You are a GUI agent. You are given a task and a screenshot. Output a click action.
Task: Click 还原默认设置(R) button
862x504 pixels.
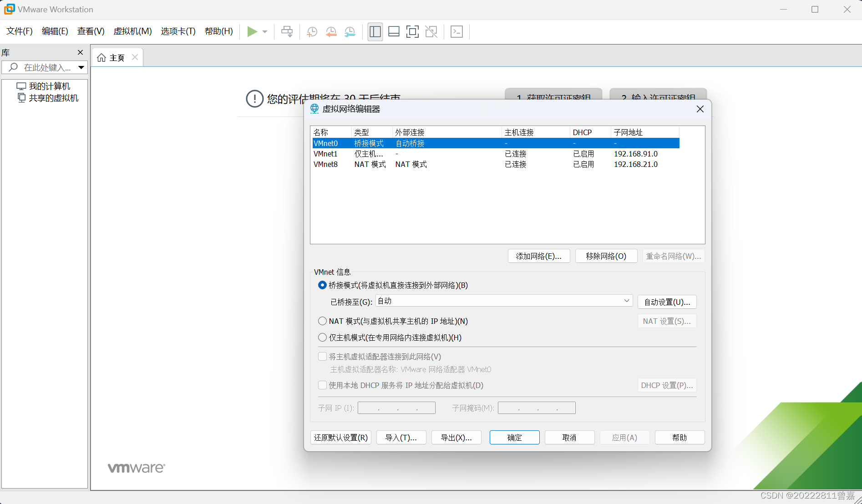point(341,438)
